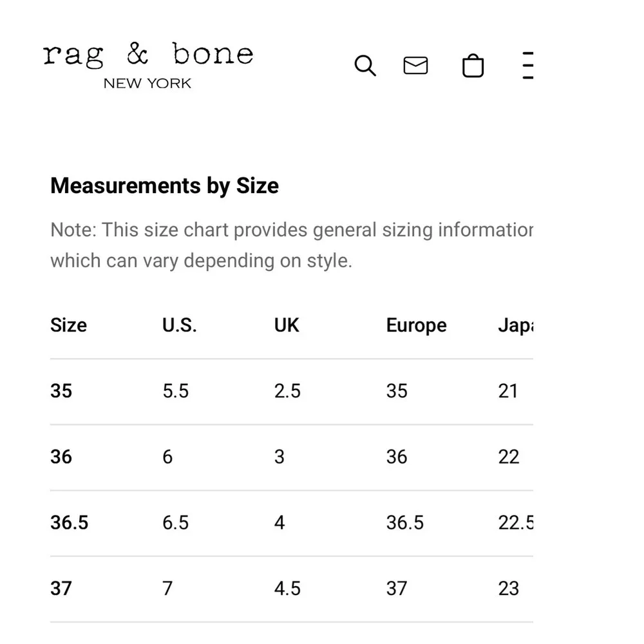Select the Size column header
The width and height of the screenshot is (644, 644).
[x=69, y=325]
